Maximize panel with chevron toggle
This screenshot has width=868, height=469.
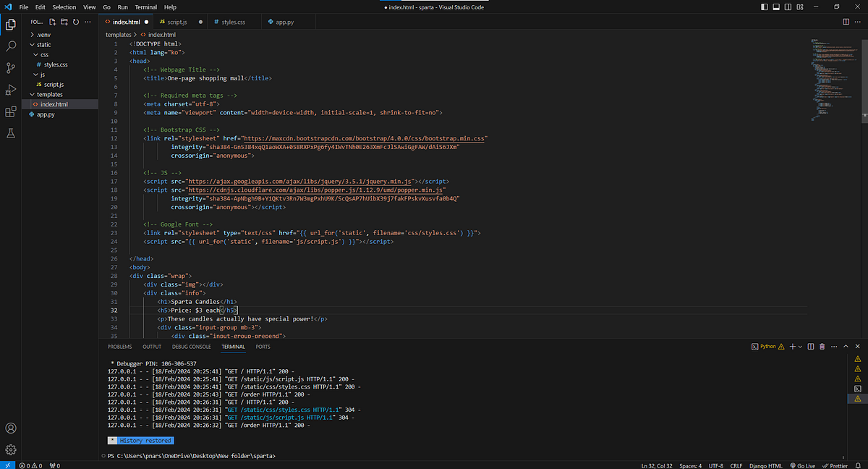pos(845,346)
